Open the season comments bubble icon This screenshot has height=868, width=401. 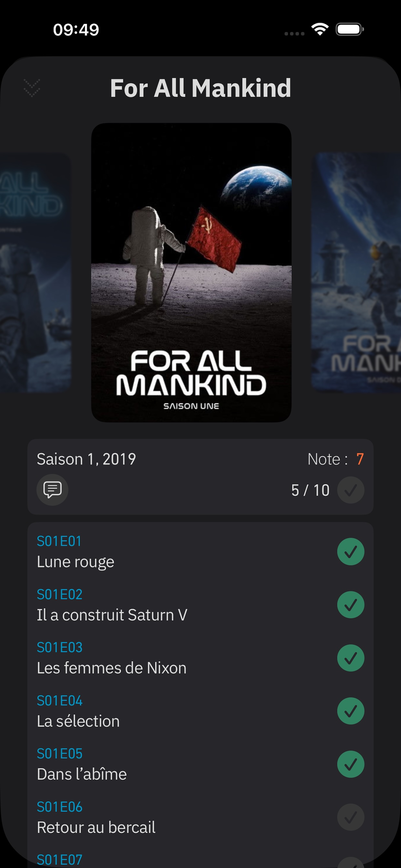[x=52, y=490]
